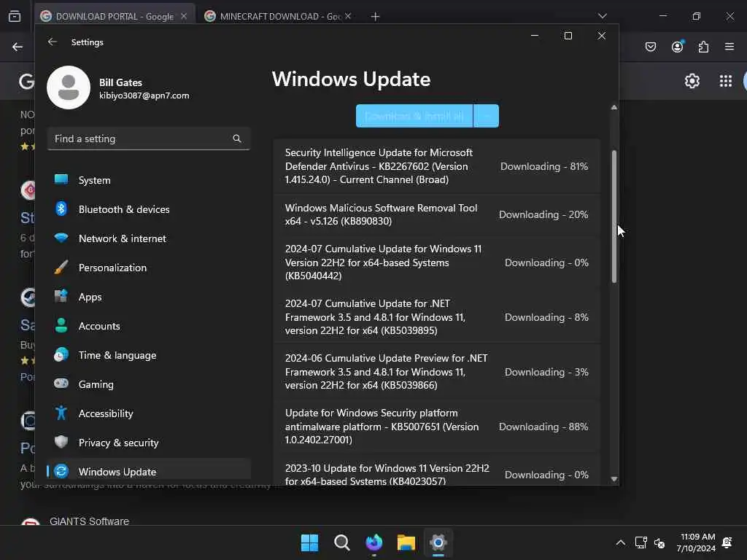Open Time & language clock icon
This screenshot has height=560, width=747.
pyautogui.click(x=61, y=355)
